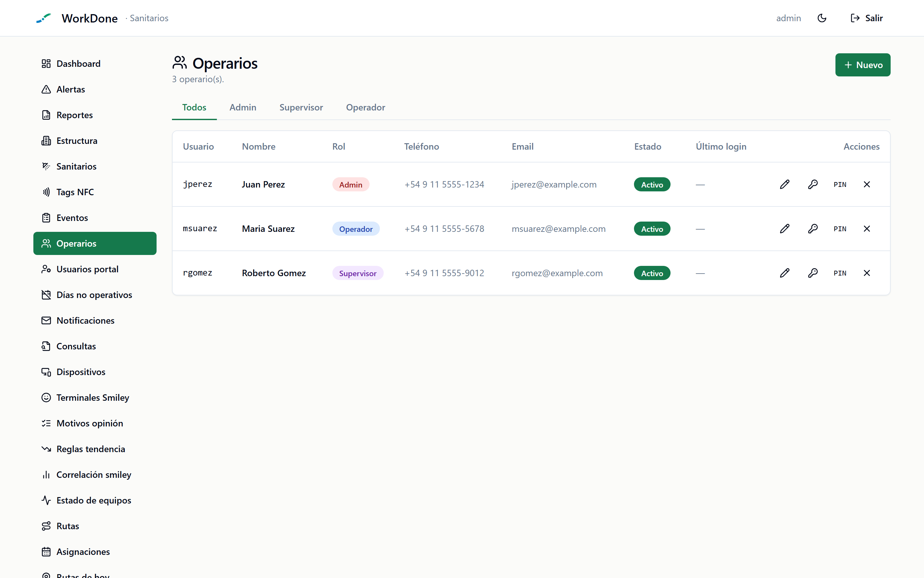Click PIN button for Roberto Gomez
The image size is (924, 578).
tap(840, 273)
